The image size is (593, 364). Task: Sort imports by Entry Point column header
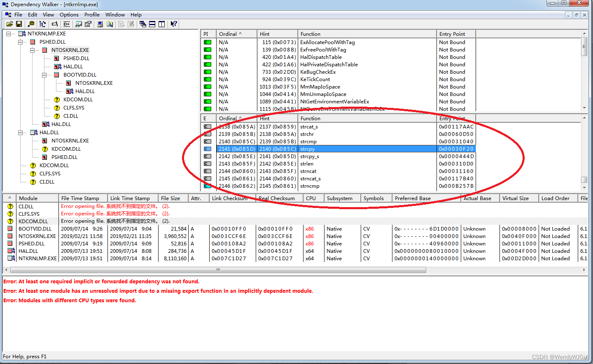[456, 34]
